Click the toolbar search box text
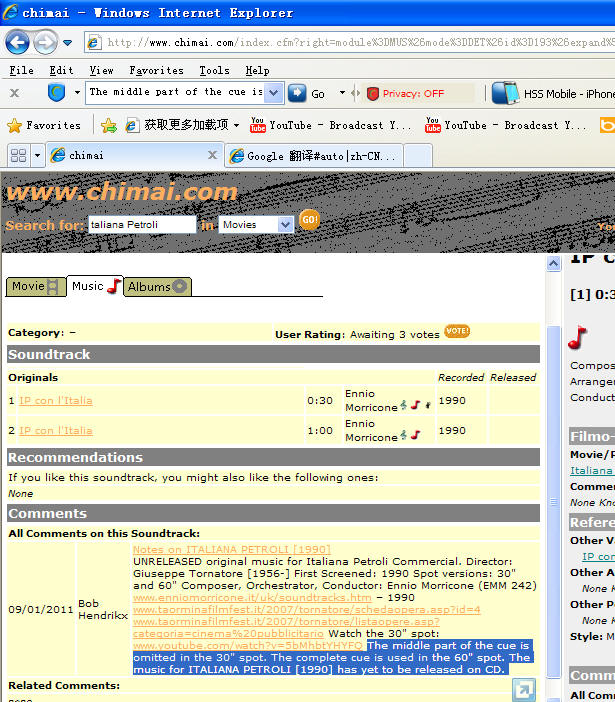Image resolution: width=615 pixels, height=702 pixels. click(176, 92)
